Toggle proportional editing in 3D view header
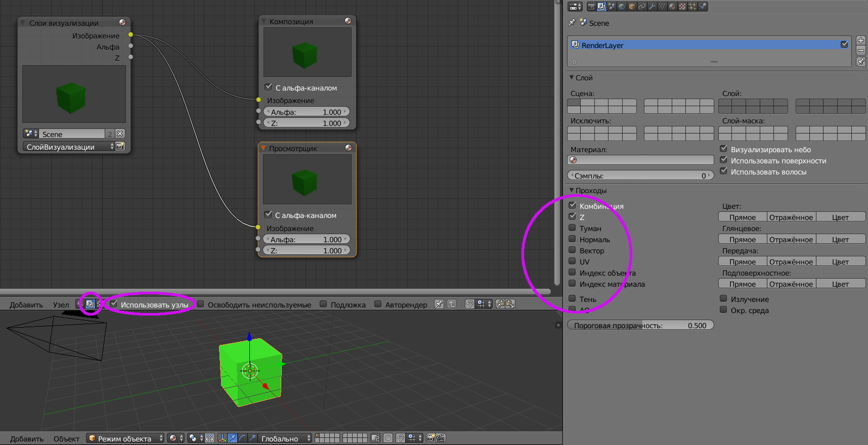 (388, 438)
